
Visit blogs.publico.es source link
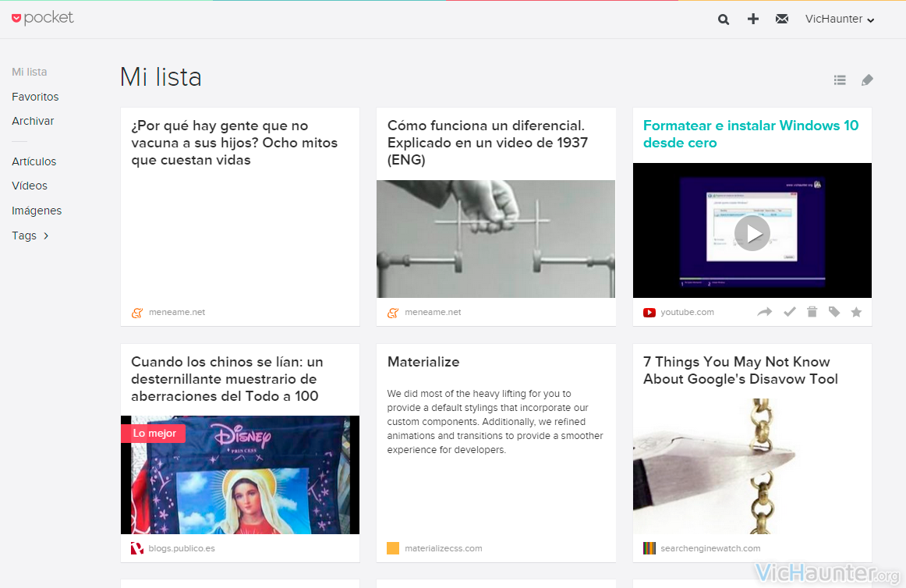(182, 548)
